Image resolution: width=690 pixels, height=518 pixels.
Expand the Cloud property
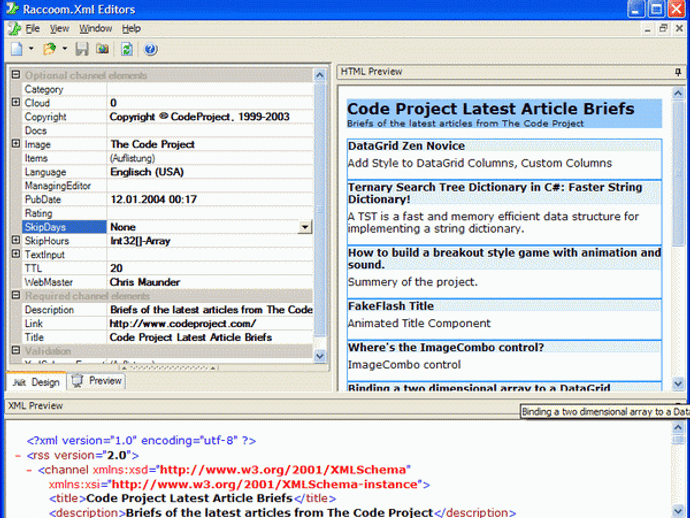coord(16,102)
